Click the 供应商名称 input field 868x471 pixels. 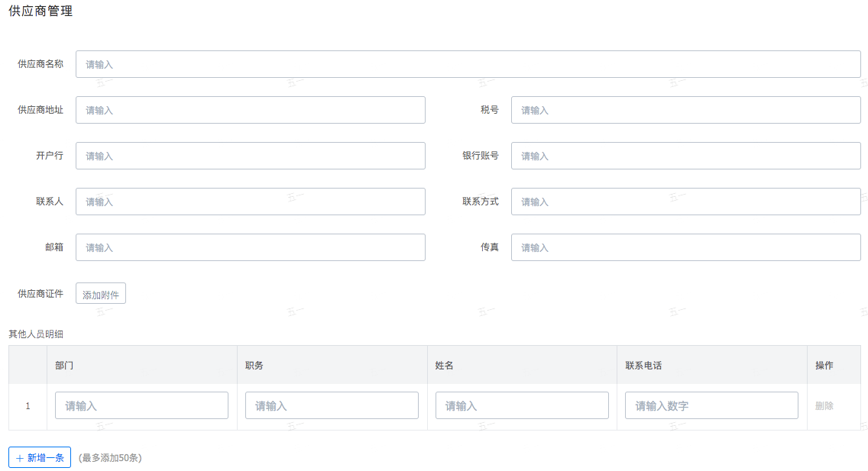[468, 64]
